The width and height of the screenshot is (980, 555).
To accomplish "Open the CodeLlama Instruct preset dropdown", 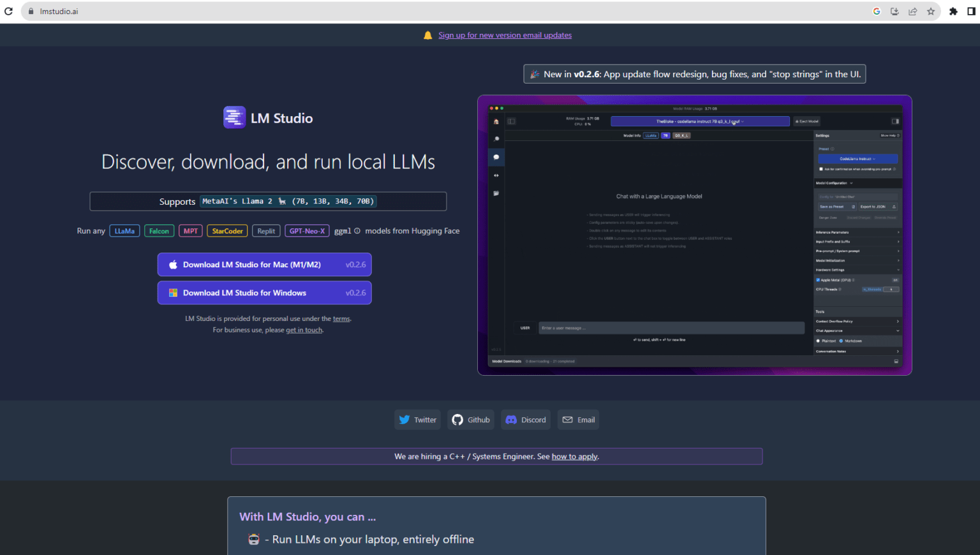I will pos(857,159).
